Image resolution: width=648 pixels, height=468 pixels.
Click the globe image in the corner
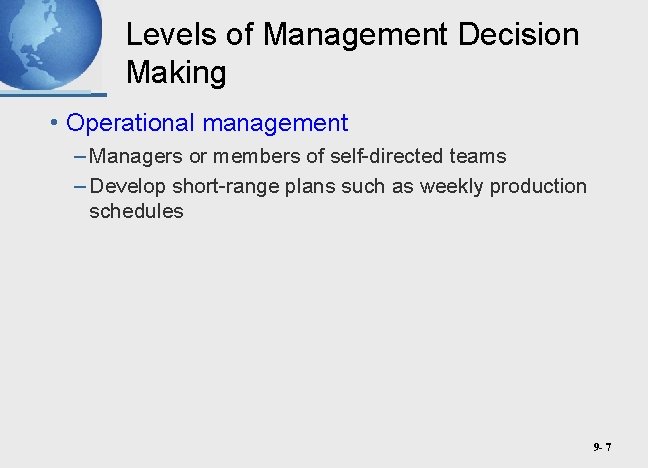(x=50, y=42)
